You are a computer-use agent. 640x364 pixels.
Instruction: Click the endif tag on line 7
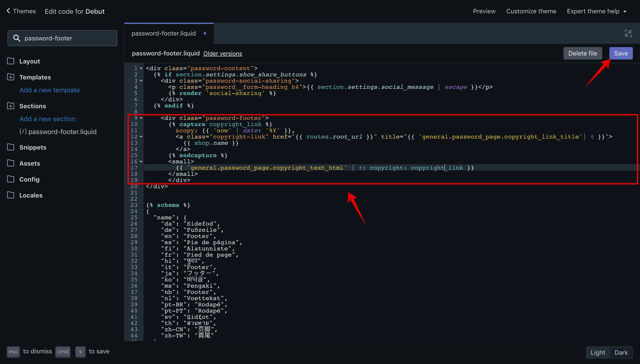coord(174,105)
